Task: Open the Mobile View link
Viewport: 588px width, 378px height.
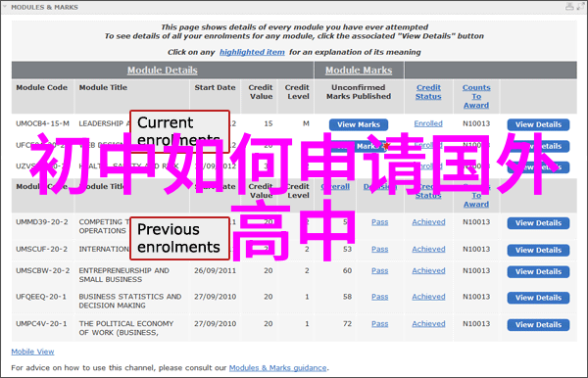Action: [32, 352]
